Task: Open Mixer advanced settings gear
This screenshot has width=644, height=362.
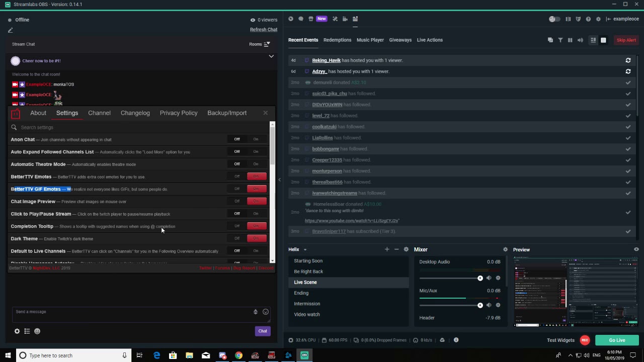Action: [505, 249]
